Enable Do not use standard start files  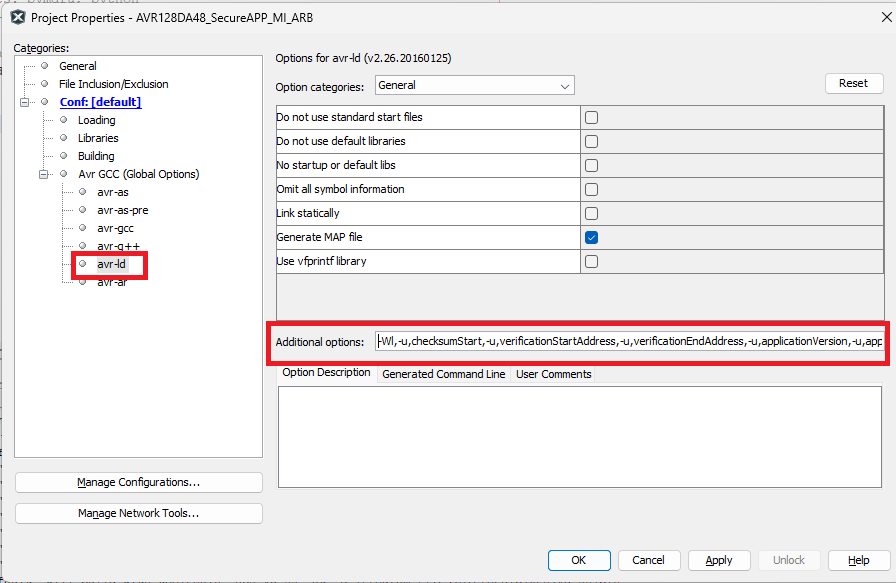coord(591,117)
